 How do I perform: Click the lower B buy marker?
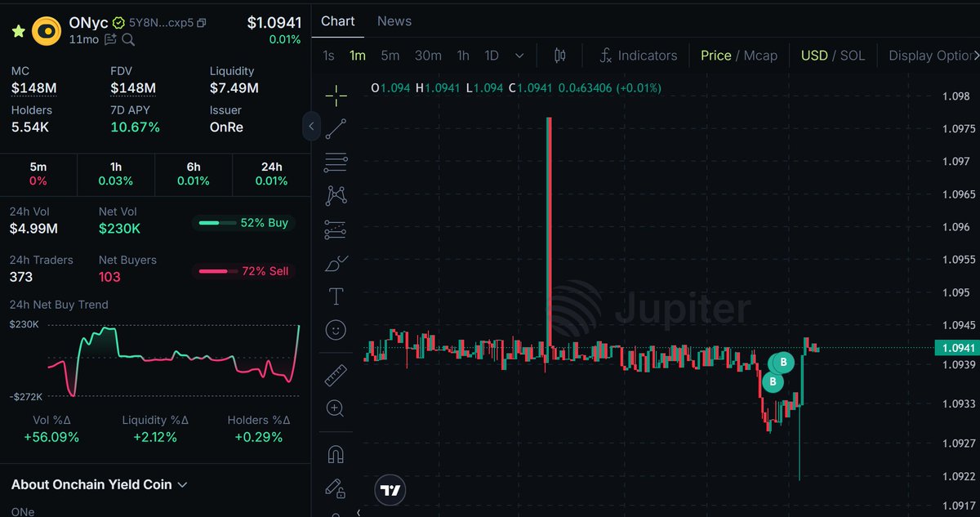point(773,381)
